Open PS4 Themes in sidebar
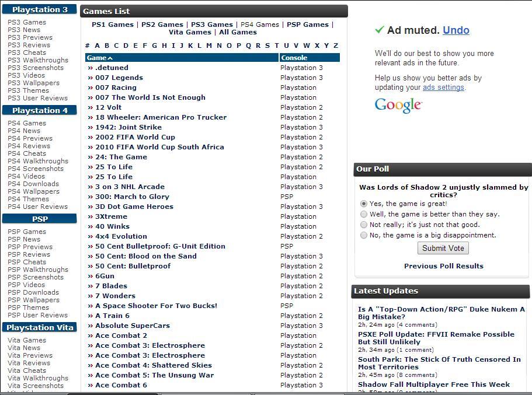This screenshot has width=532, height=395. coord(28,199)
